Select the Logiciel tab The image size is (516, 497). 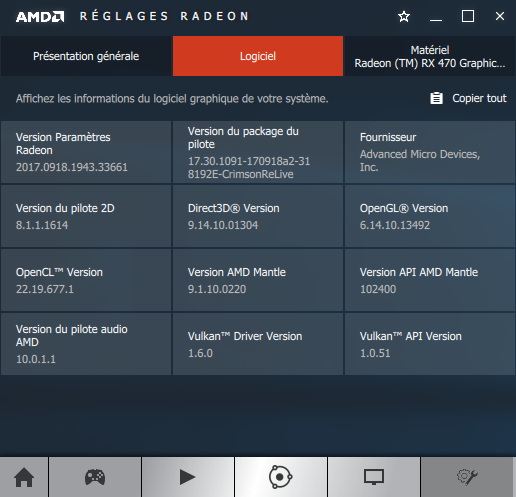[x=258, y=56]
